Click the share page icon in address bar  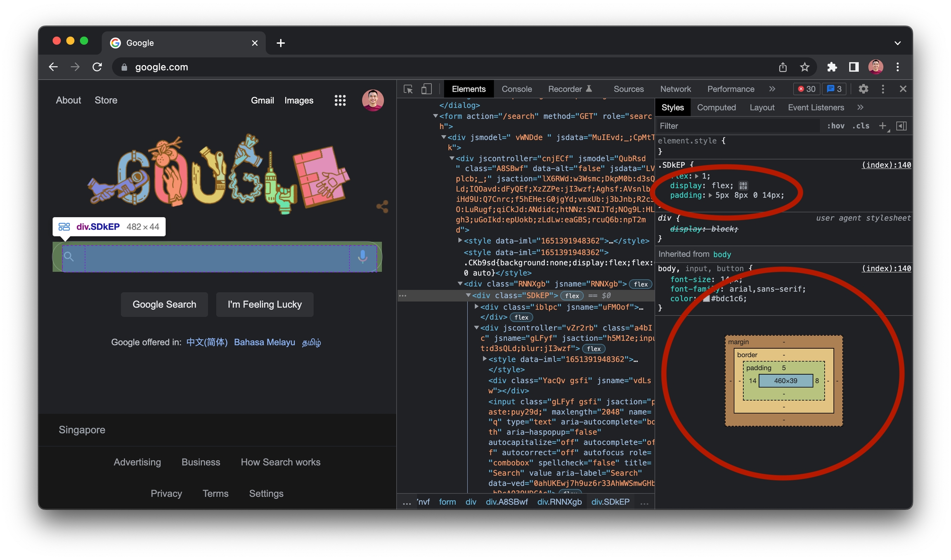coord(783,67)
